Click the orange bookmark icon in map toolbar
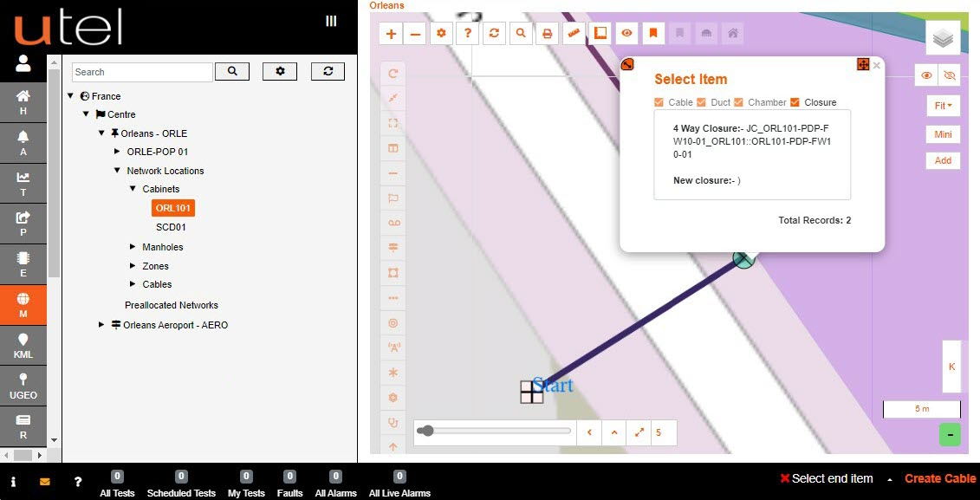980x500 pixels. pyautogui.click(x=653, y=33)
